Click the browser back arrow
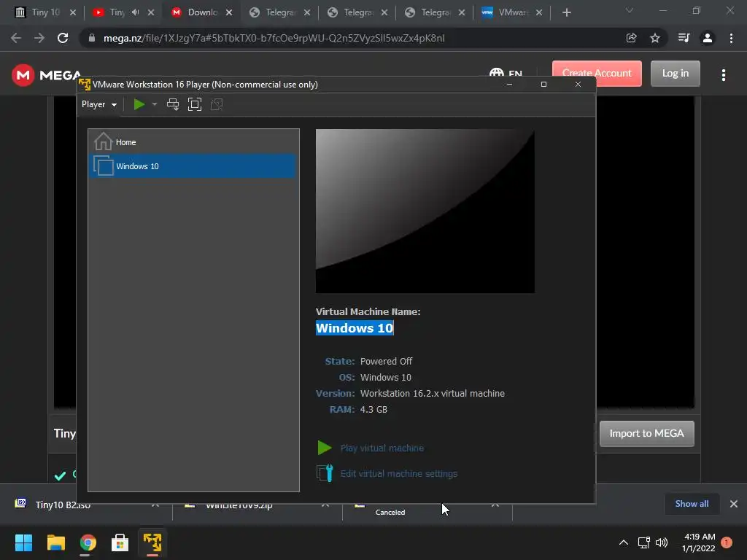747x560 pixels. [16, 38]
